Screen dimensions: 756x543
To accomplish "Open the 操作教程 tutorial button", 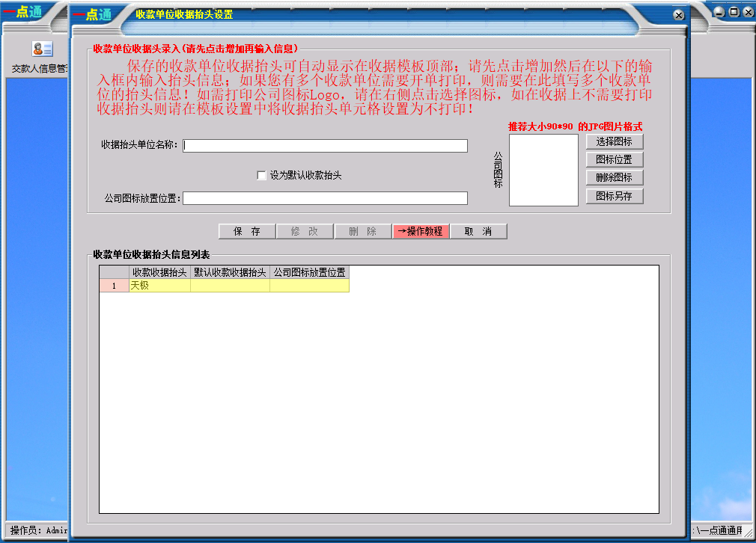I will (x=421, y=231).
